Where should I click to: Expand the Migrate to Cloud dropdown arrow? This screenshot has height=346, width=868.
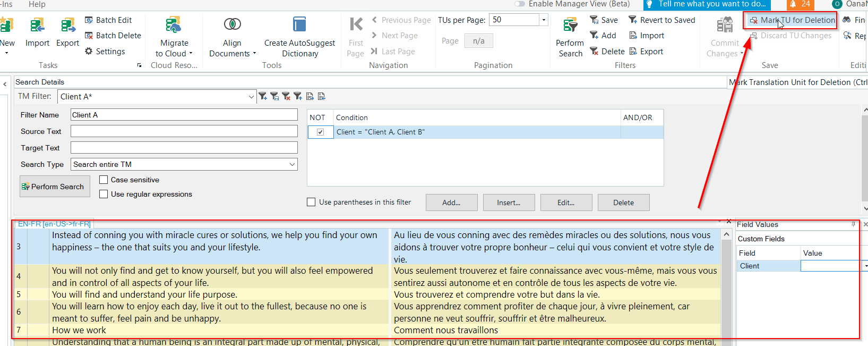pyautogui.click(x=191, y=54)
